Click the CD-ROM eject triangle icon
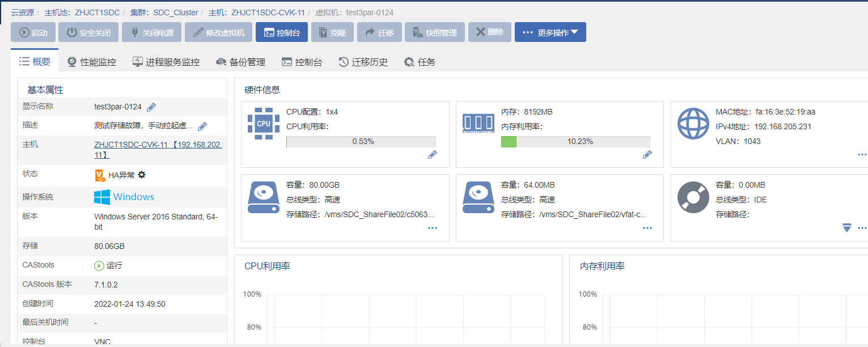 pyautogui.click(x=847, y=227)
